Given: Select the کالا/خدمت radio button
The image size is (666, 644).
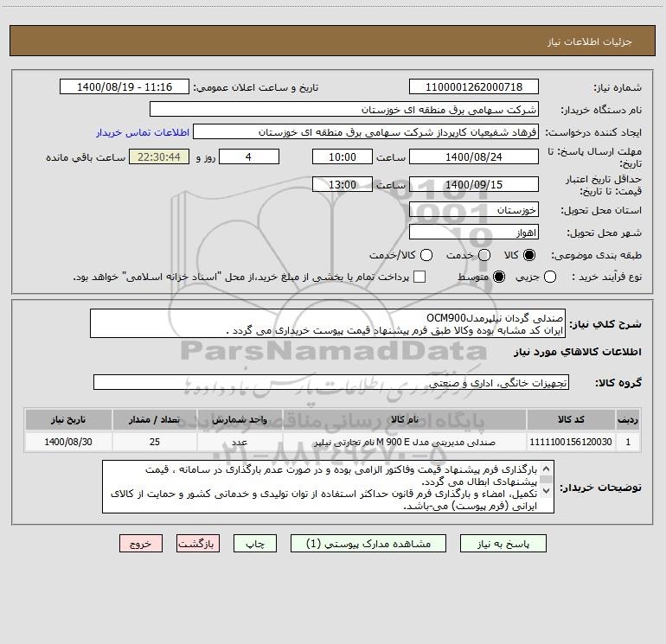Looking at the screenshot, I should click(x=426, y=255).
